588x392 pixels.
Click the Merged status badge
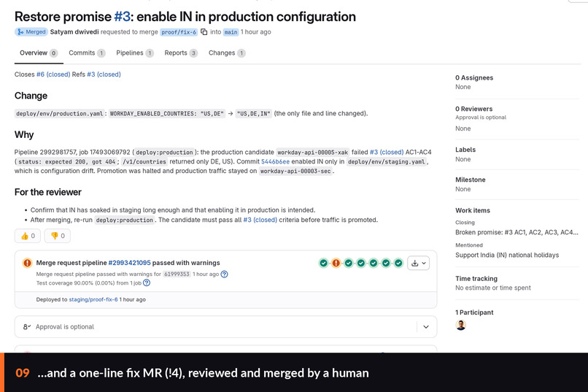click(x=31, y=32)
